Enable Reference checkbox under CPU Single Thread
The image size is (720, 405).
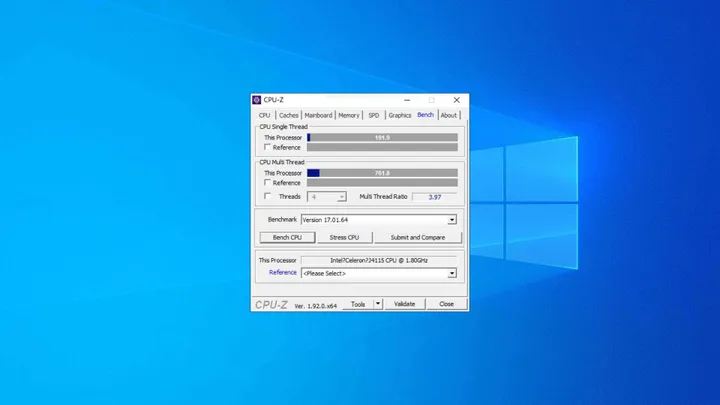point(267,147)
